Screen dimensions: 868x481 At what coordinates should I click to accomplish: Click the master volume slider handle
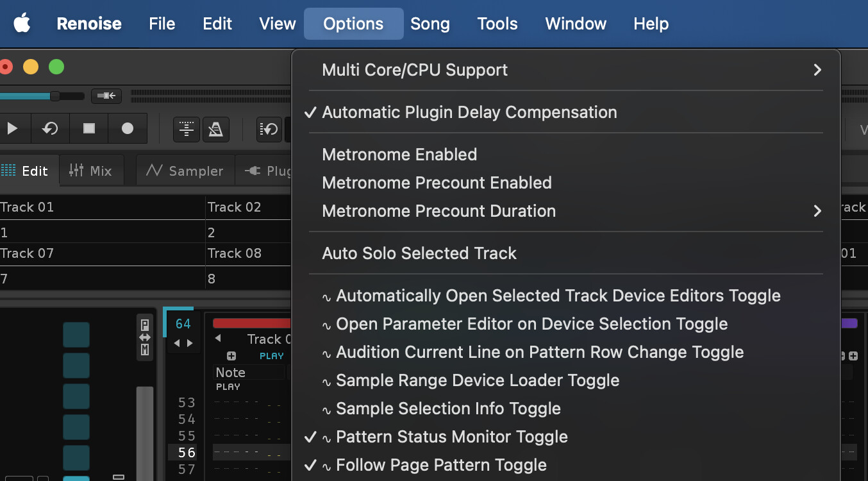[55, 96]
